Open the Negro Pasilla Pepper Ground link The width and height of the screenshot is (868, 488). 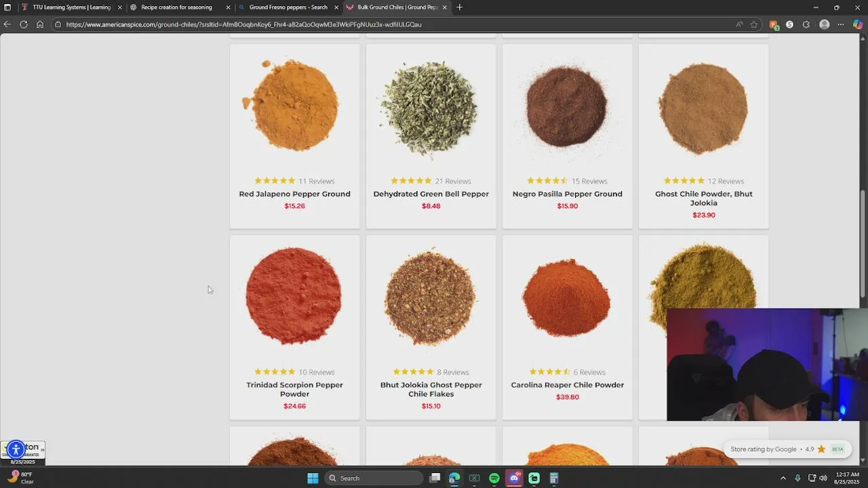pyautogui.click(x=568, y=194)
